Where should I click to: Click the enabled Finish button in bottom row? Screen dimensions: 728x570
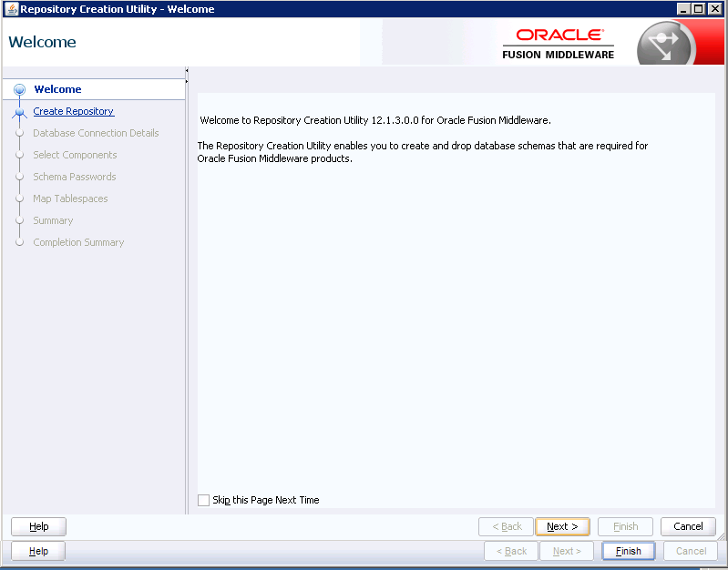point(628,551)
